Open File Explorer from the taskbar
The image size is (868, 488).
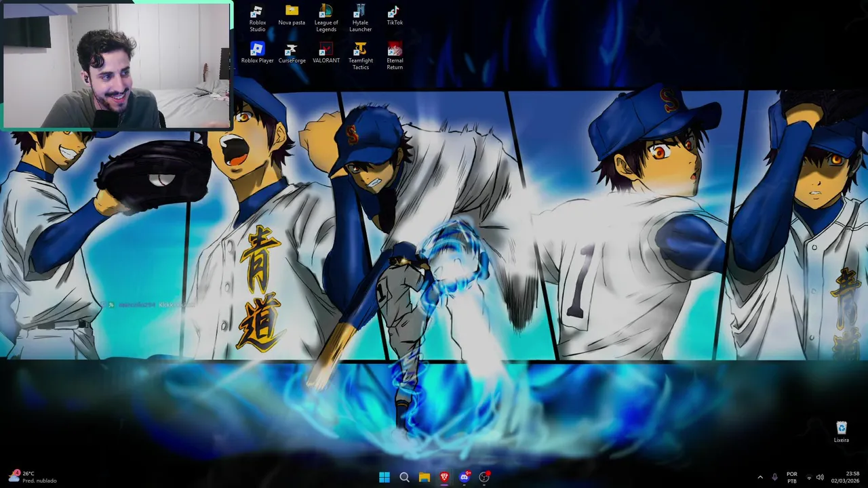coord(425,477)
